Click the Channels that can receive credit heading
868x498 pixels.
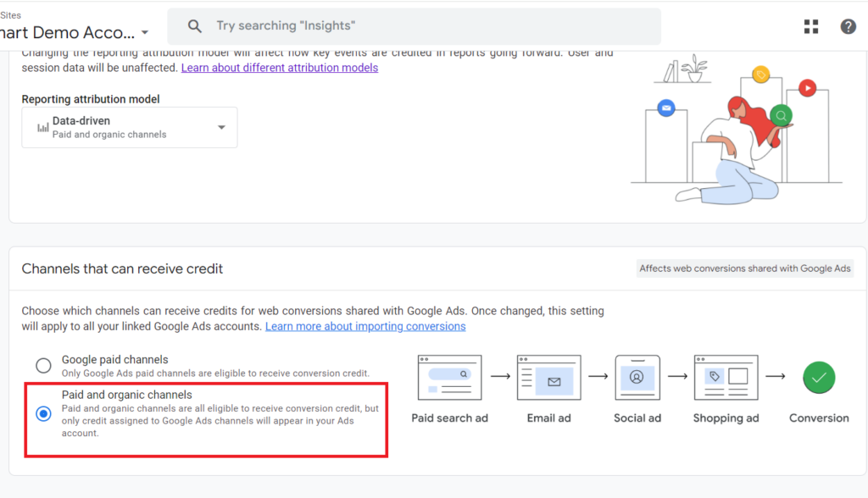[122, 269]
